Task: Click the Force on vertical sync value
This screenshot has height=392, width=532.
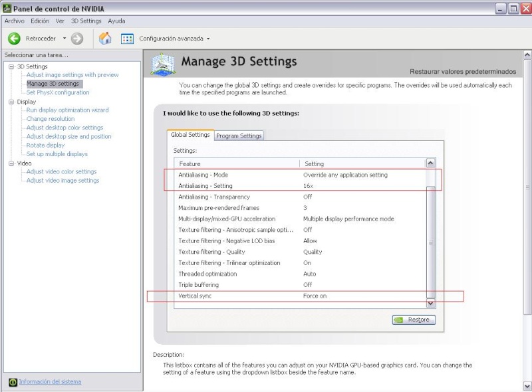Action: coord(315,296)
